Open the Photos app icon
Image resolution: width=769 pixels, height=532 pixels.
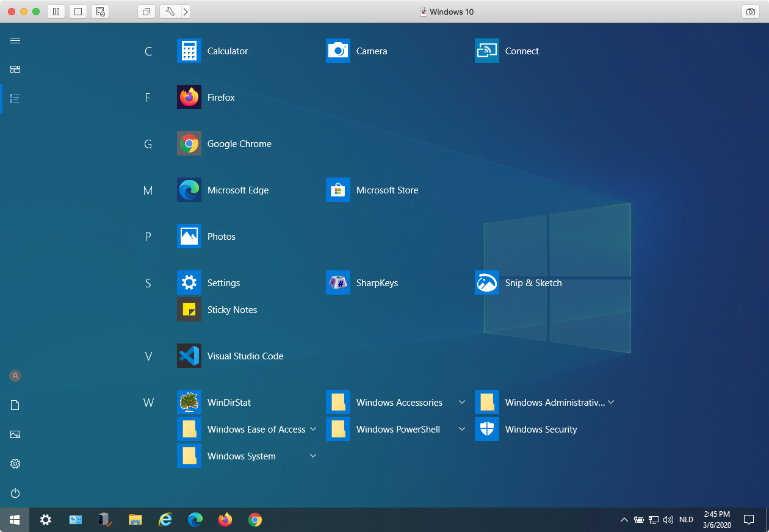[x=189, y=237]
